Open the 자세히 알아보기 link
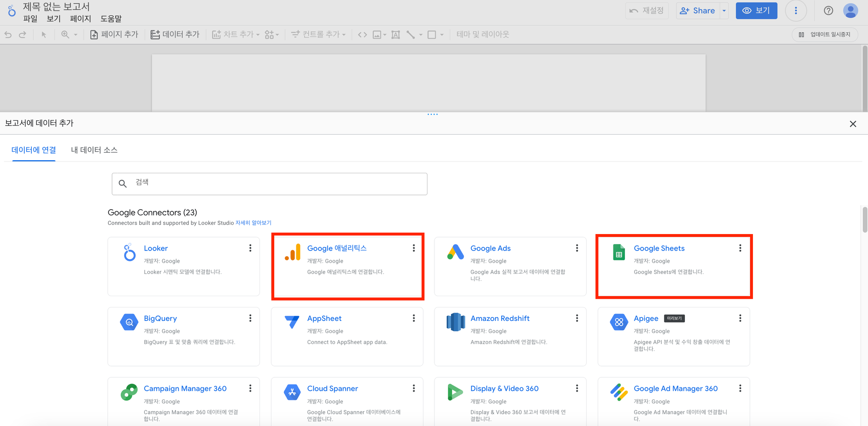Image resolution: width=868 pixels, height=426 pixels. pyautogui.click(x=253, y=223)
